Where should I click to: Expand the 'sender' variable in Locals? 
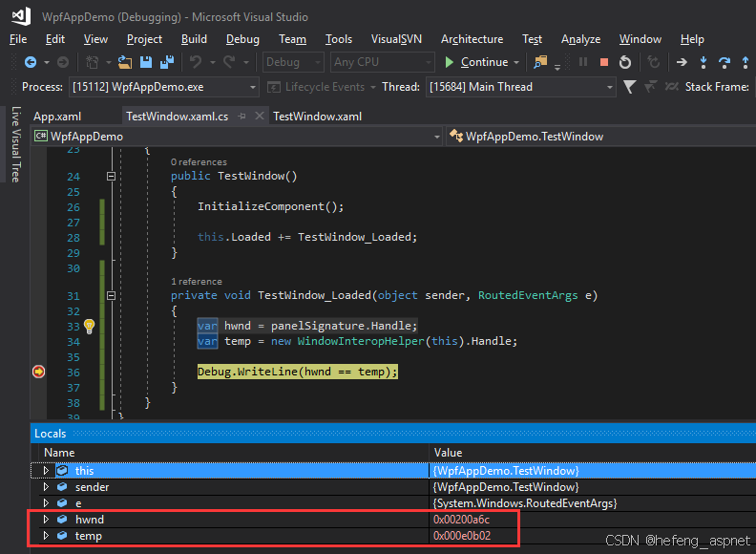pyautogui.click(x=46, y=487)
